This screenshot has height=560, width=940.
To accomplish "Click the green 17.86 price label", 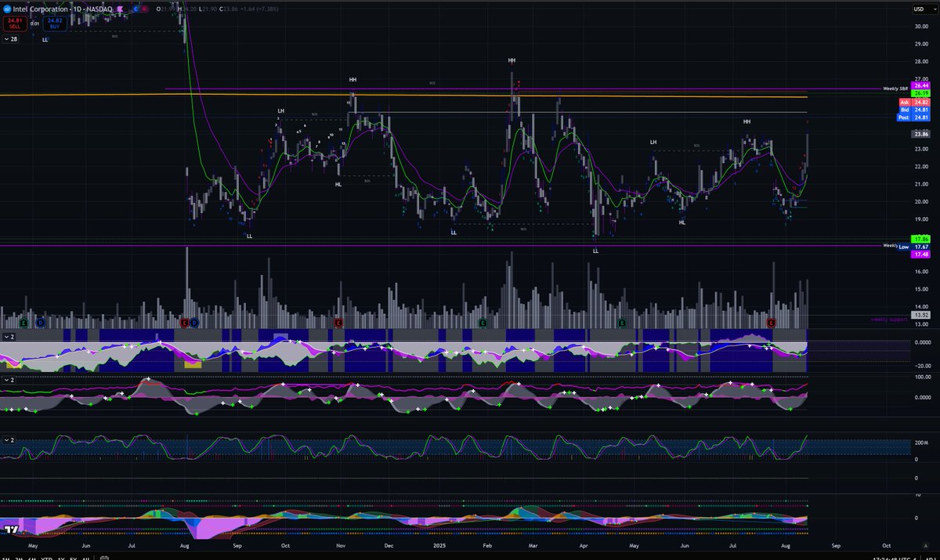I will point(920,238).
